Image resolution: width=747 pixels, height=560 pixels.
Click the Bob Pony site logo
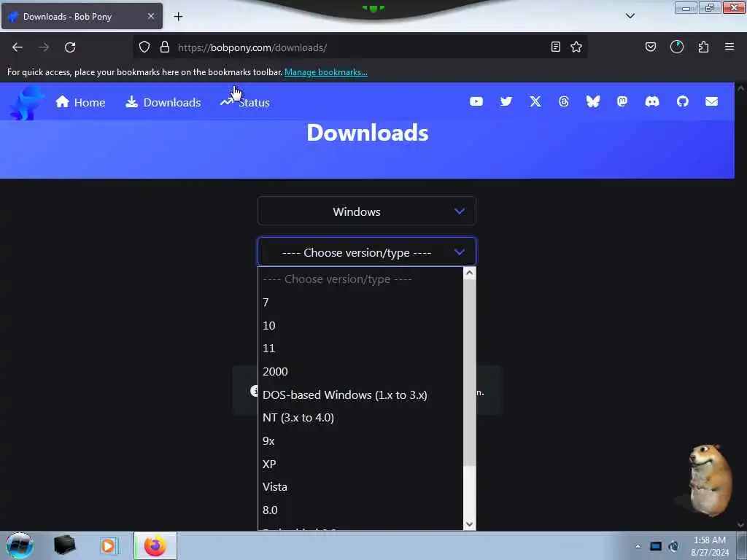tap(27, 102)
